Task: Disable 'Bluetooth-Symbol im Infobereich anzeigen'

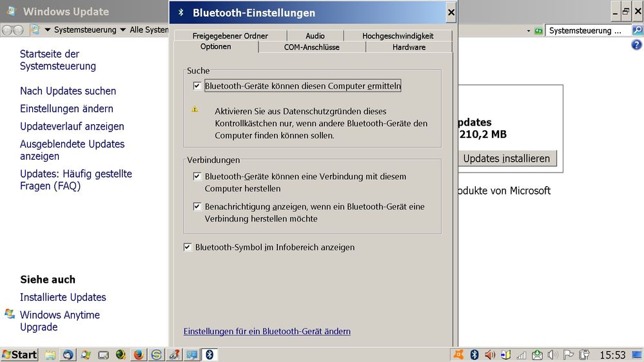Action: click(188, 247)
